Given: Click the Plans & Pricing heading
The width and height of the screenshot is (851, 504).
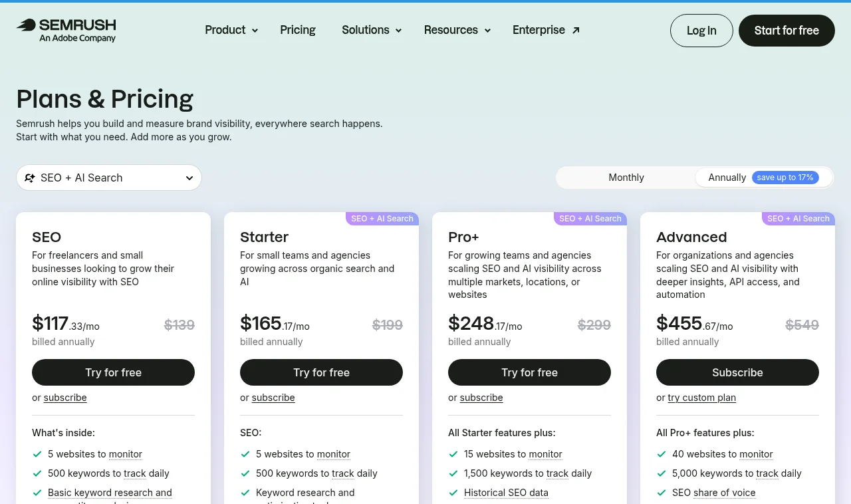Looking at the screenshot, I should tap(104, 98).
